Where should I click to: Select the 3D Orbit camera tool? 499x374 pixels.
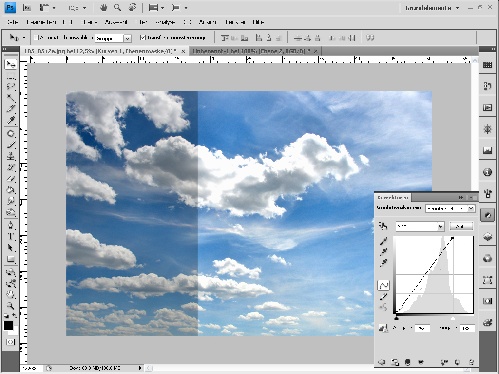(x=11, y=283)
